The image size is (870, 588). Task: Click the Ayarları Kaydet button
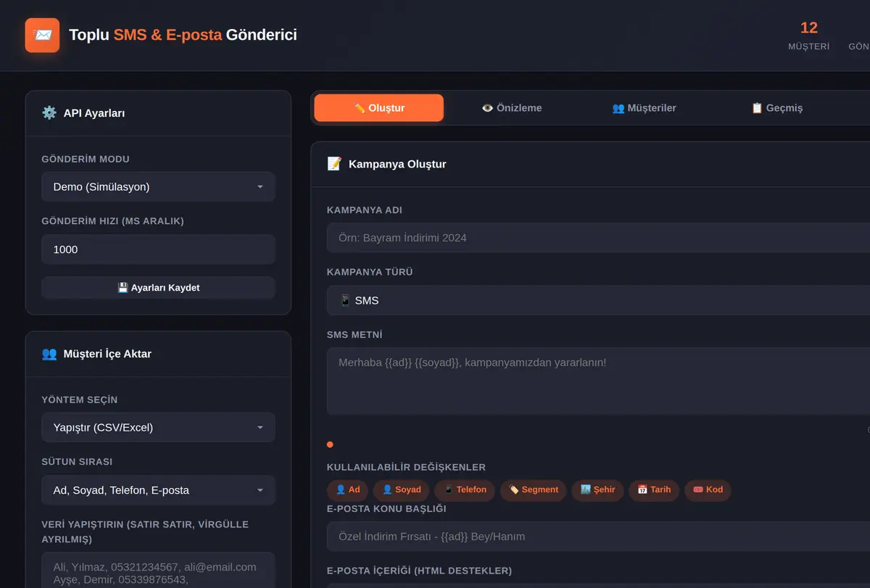tap(158, 288)
